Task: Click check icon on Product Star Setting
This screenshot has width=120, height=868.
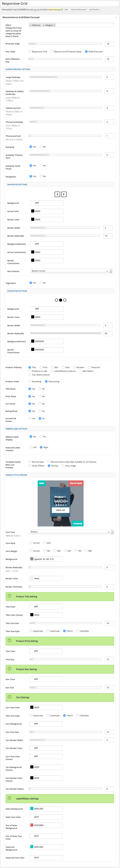Action: (9, 669)
